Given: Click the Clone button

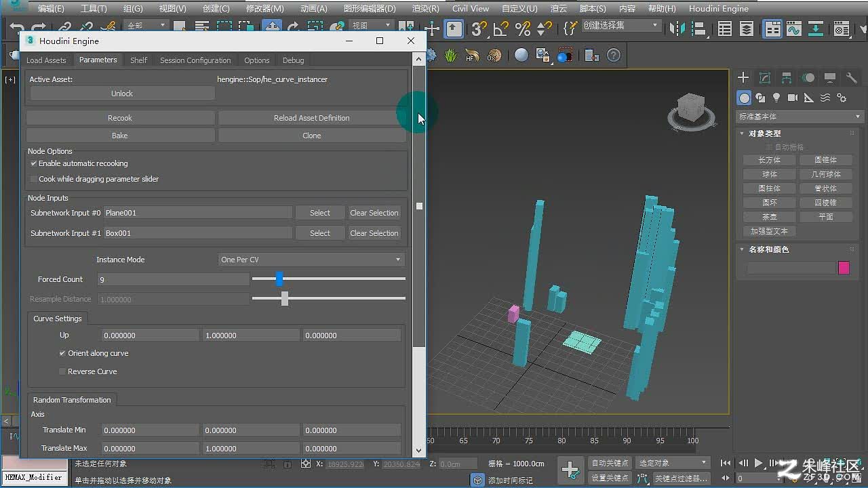Looking at the screenshot, I should tap(312, 136).
